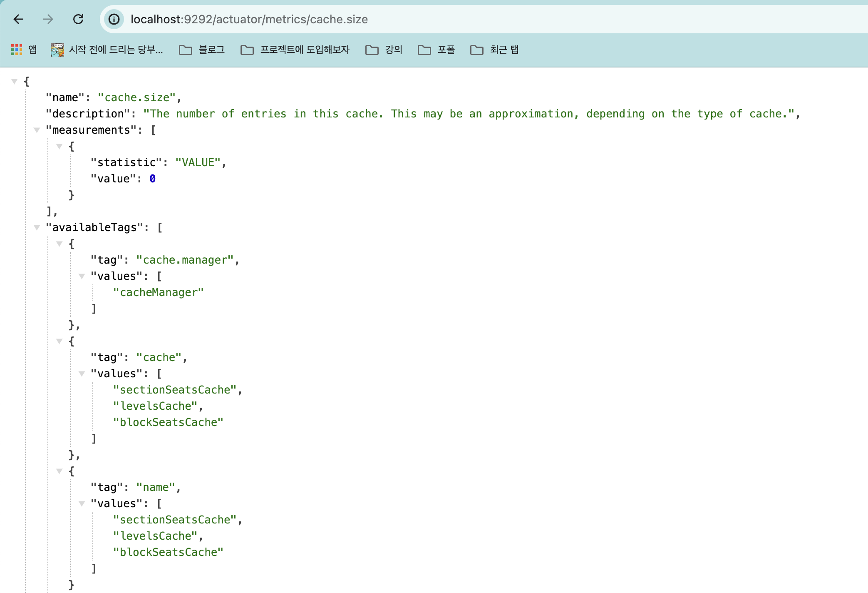The width and height of the screenshot is (868, 593).
Task: Click the "name" tag value
Action: pyautogui.click(x=156, y=487)
